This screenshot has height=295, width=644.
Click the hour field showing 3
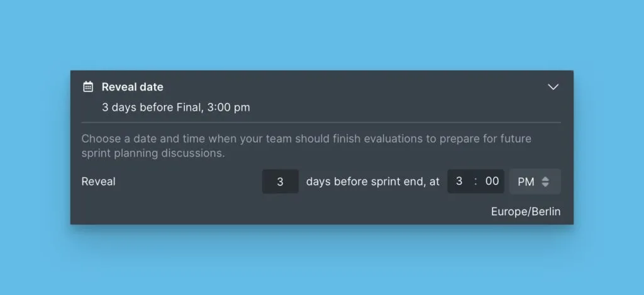tap(459, 181)
